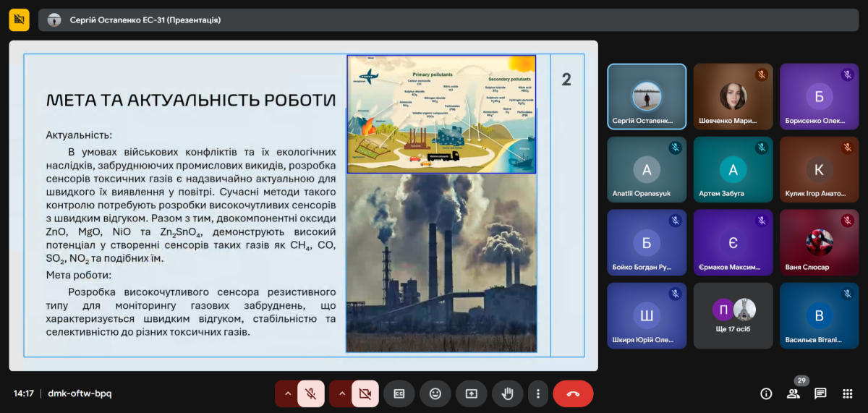Click the muted mic icon on Ваня Слюсар tile
This screenshot has width=868, height=413.
(x=848, y=221)
